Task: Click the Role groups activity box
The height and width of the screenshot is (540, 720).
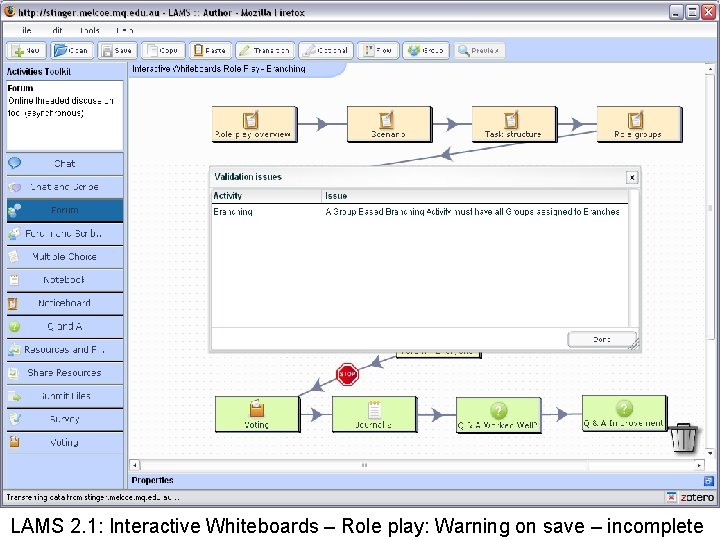Action: coord(639,124)
